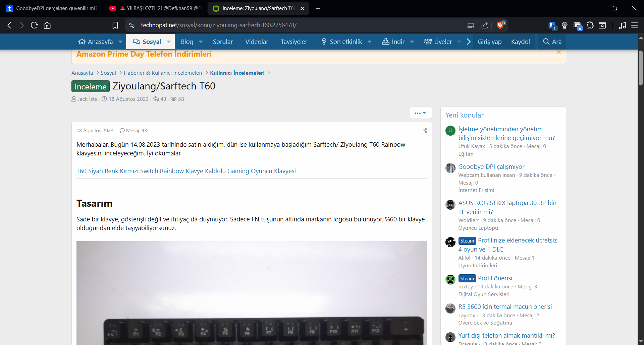Expand the Sosyal dropdown arrow

point(169,42)
